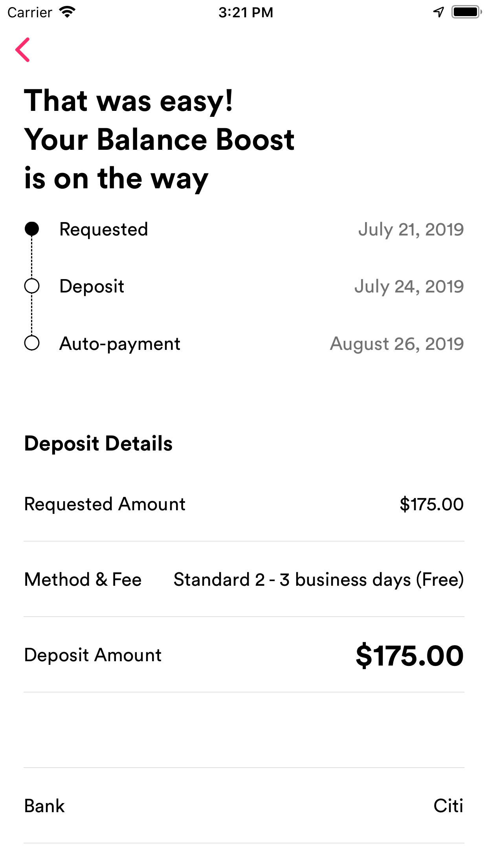The height and width of the screenshot is (868, 488).
Task: Tap the Auto-payment step circle marker
Action: [x=32, y=343]
